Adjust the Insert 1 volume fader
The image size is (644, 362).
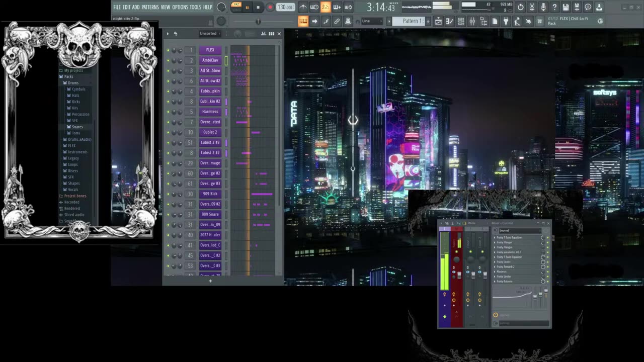473,275
